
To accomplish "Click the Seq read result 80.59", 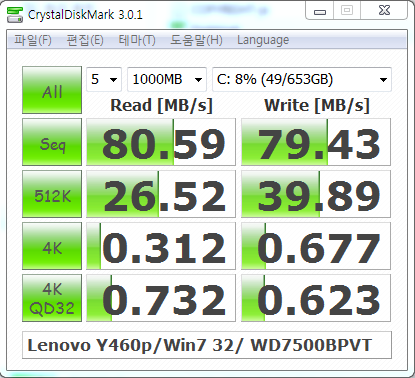I will click(x=161, y=142).
